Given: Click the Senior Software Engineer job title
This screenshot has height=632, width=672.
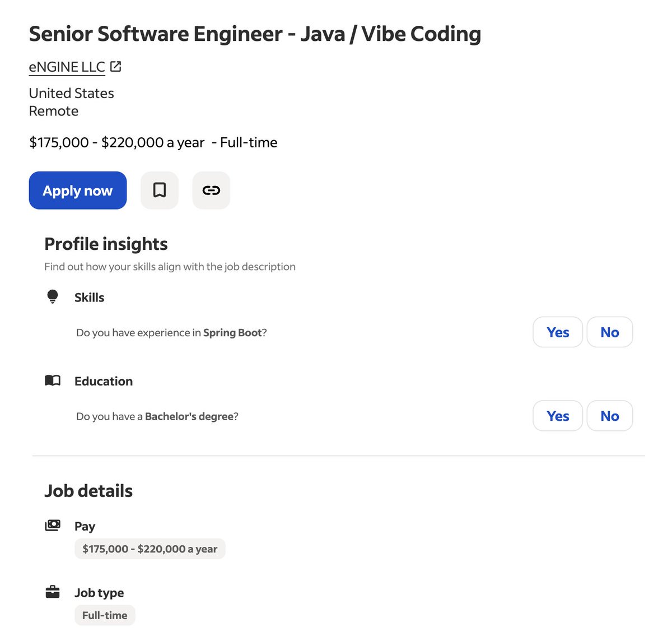Looking at the screenshot, I should coord(255,34).
